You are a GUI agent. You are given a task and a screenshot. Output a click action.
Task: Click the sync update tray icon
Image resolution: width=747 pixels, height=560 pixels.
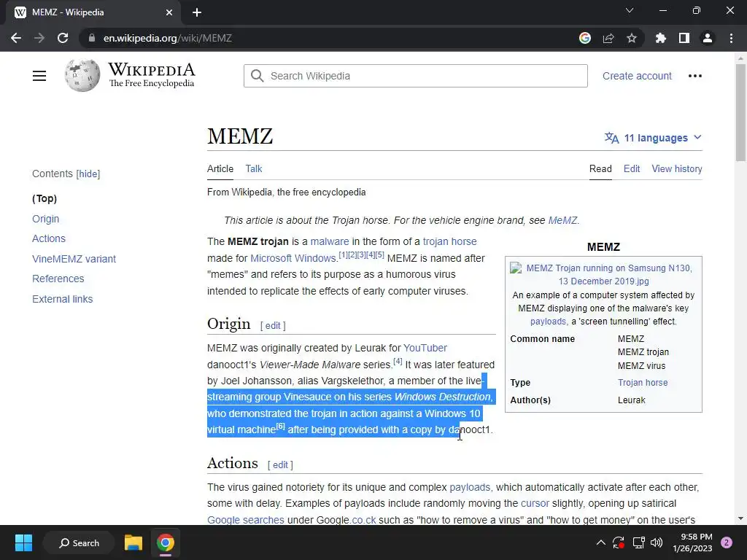pyautogui.click(x=619, y=542)
